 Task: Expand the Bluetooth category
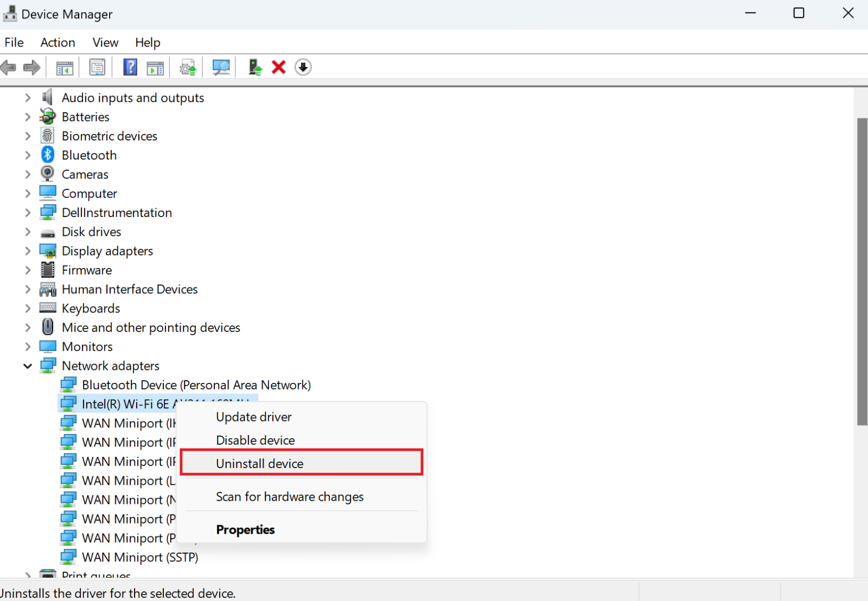point(28,155)
